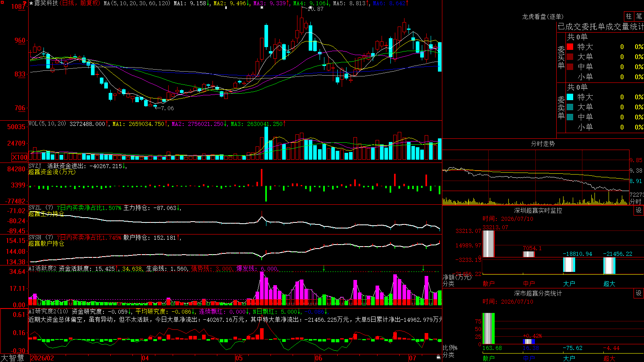Viewport: 644px width, 362px height.
Task: Click the MA(5,10,20,30,60,120) indicator label
Action: [137, 3]
